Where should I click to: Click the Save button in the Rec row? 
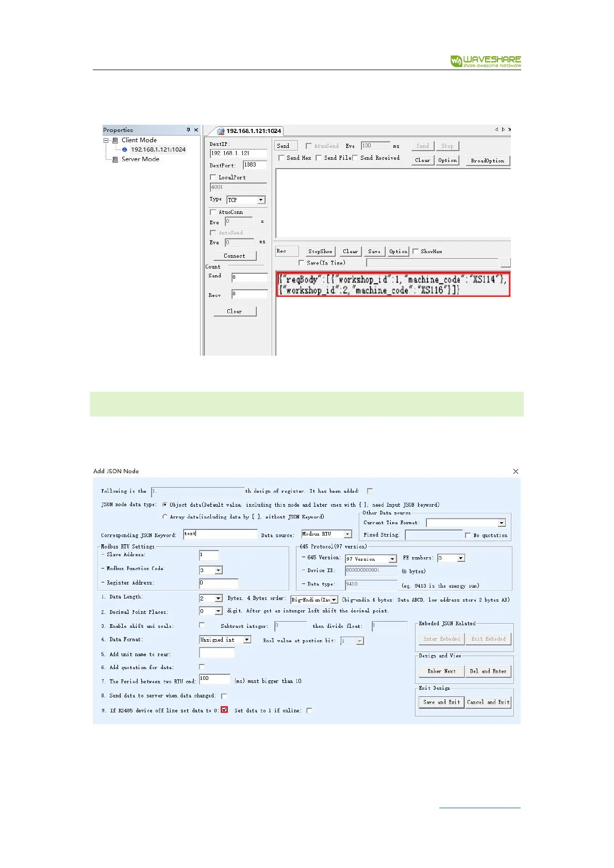pyautogui.click(x=374, y=252)
